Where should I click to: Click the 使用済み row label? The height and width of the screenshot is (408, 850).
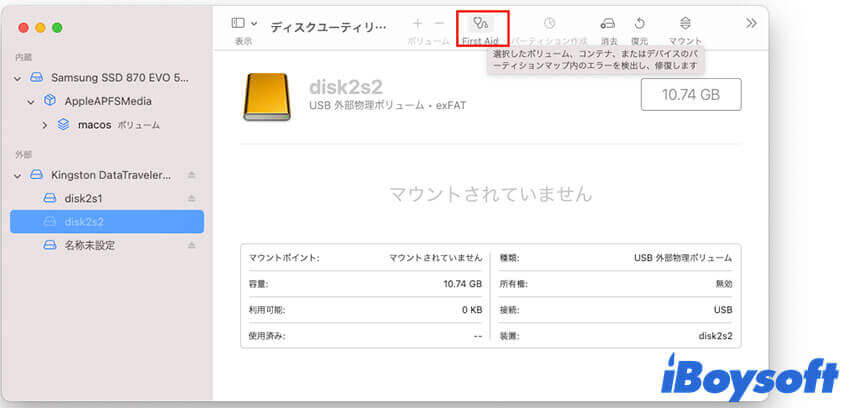click(267, 336)
